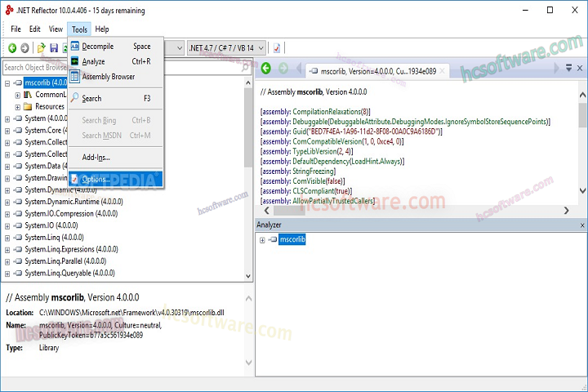Open Assembly Browser from Tools menu
Image resolution: width=588 pixels, height=392 pixels.
[116, 77]
